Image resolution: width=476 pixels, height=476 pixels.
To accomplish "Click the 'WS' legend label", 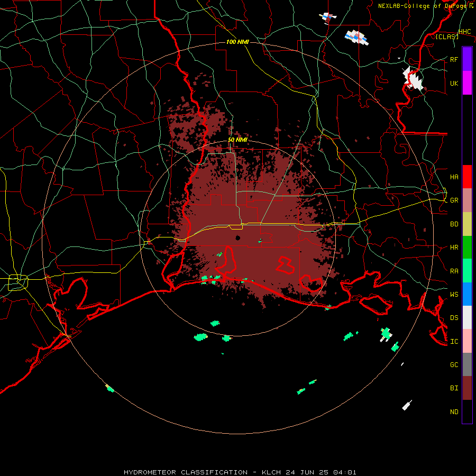I will [x=454, y=294].
